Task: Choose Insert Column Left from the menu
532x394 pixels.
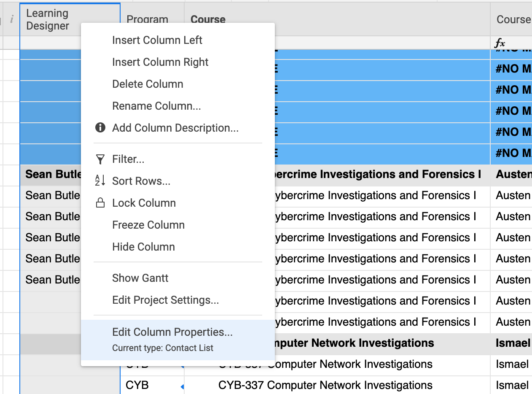Action: point(157,40)
